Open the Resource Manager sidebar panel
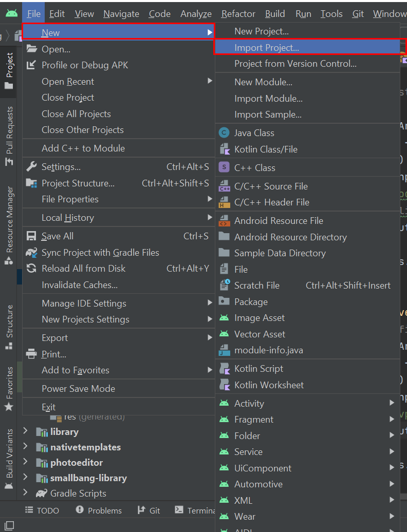407x532 pixels. tap(9, 226)
